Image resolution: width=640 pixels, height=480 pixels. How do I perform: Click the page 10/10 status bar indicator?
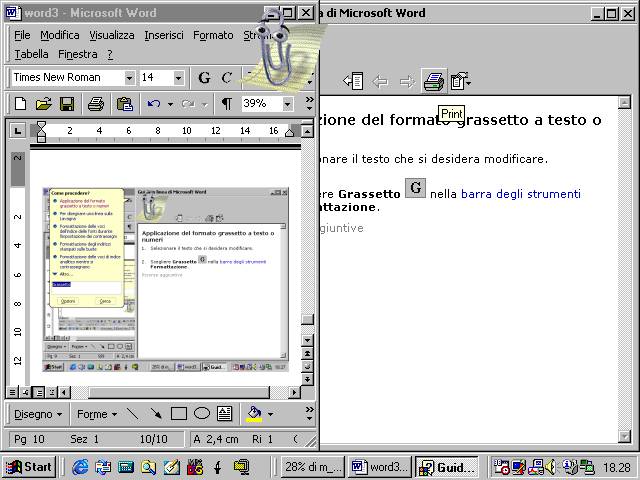[153, 439]
